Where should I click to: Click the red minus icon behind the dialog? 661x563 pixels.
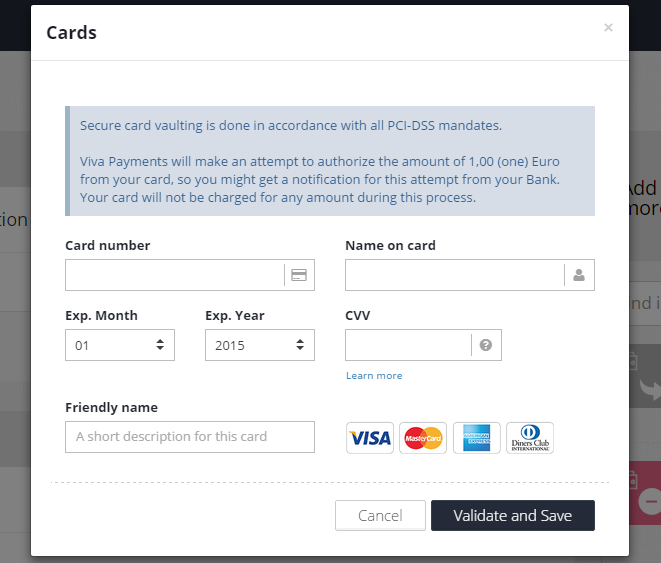(650, 501)
